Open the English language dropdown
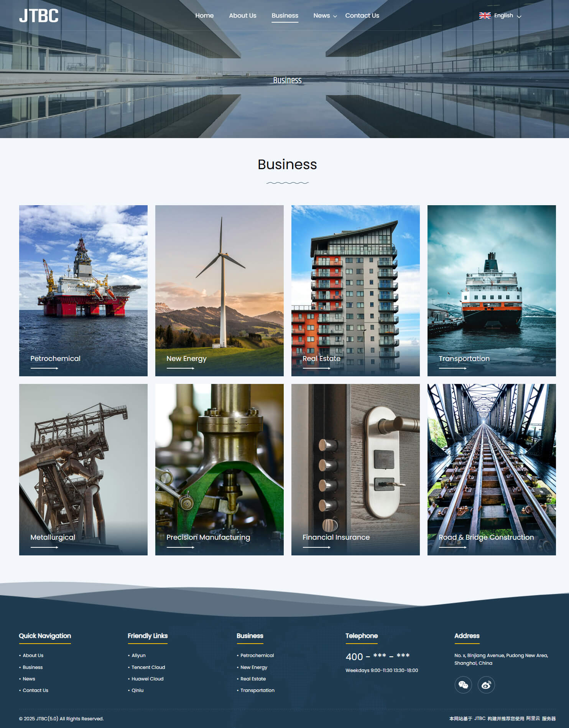569x728 pixels. pyautogui.click(x=500, y=16)
